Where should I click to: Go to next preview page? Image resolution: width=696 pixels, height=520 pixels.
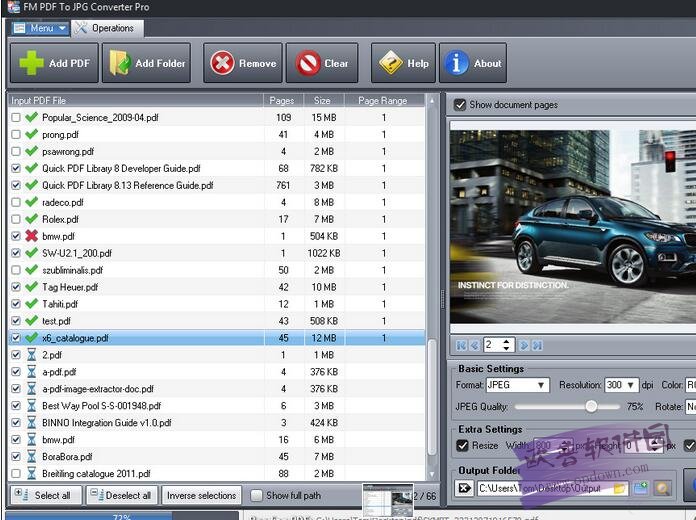click(524, 345)
